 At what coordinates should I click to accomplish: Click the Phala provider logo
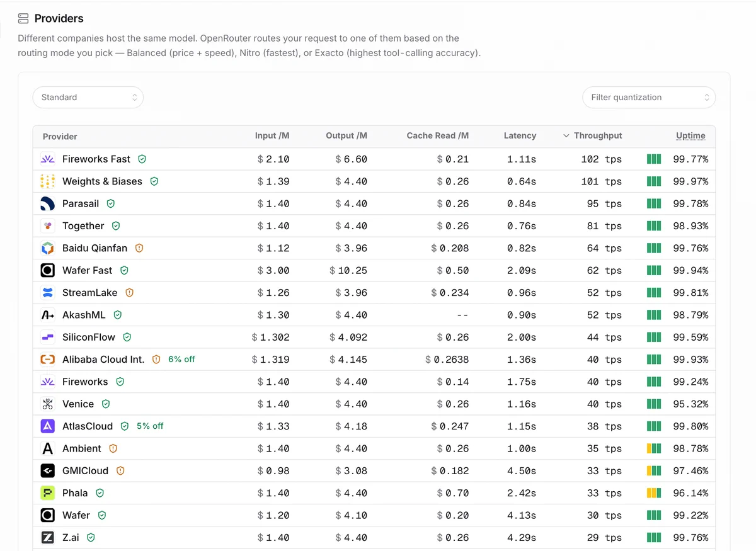point(48,493)
